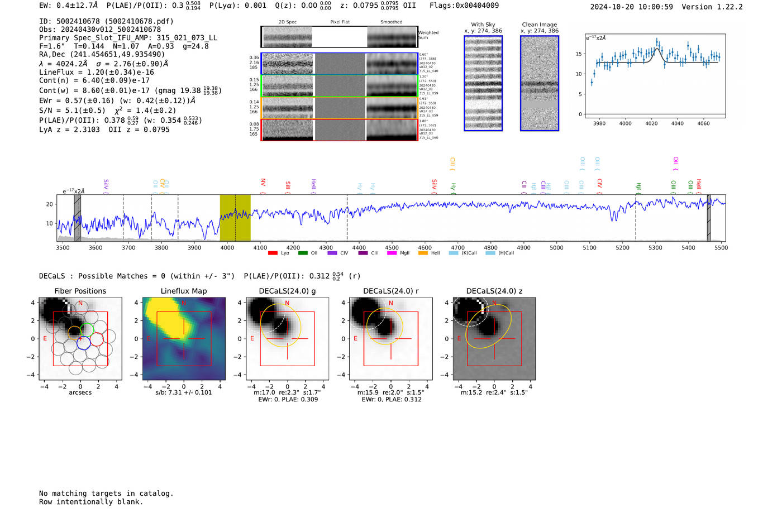782x532 pixels.
Task: Open the DECaLS(24.0) z cutout image
Action: [x=494, y=339]
